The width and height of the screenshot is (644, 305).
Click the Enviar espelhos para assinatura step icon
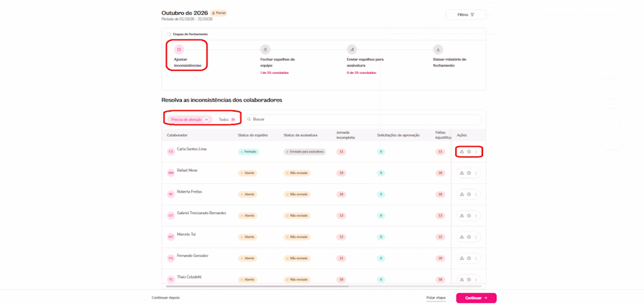(351, 49)
